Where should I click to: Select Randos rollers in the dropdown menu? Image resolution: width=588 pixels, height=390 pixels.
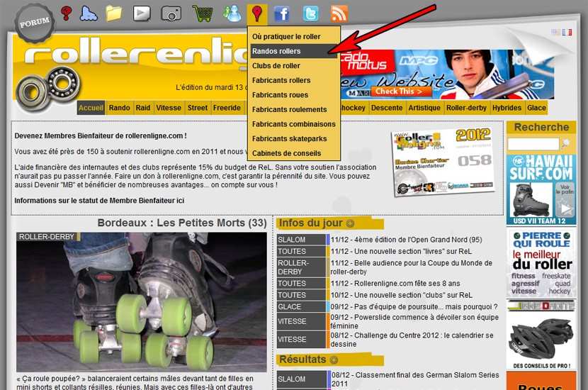point(276,51)
